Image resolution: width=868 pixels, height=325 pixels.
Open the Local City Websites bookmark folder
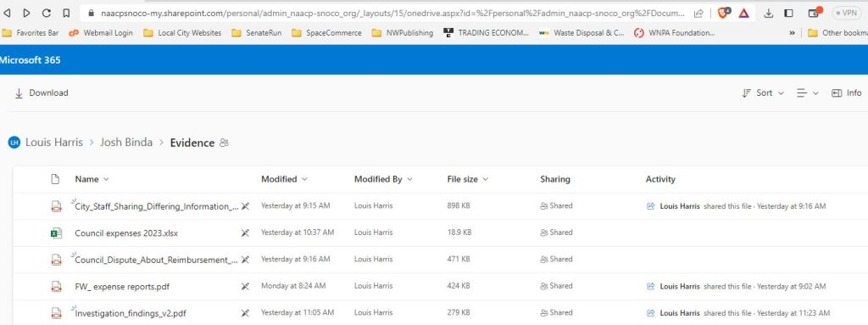point(182,33)
